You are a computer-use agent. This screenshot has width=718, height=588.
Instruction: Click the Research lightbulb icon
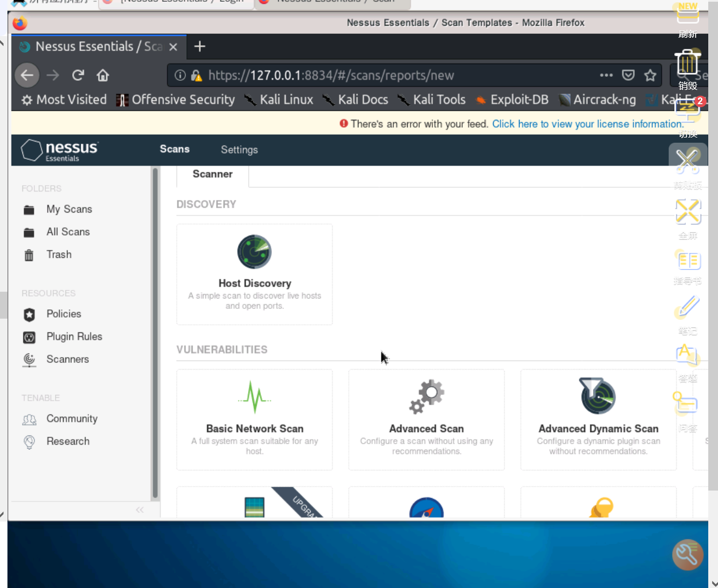[x=29, y=442]
